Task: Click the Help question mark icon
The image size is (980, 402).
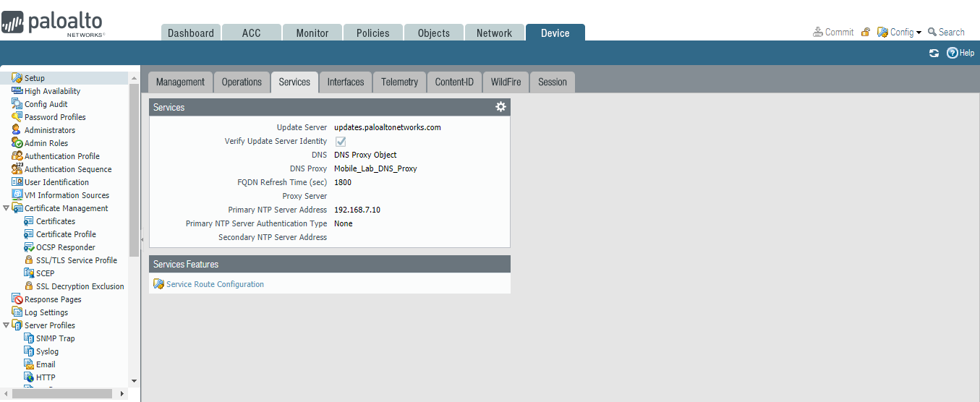Action: tap(952, 53)
